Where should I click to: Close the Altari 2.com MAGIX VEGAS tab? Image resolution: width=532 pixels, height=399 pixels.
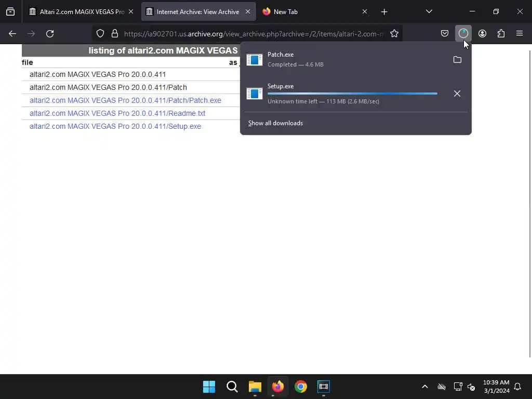[x=131, y=11]
